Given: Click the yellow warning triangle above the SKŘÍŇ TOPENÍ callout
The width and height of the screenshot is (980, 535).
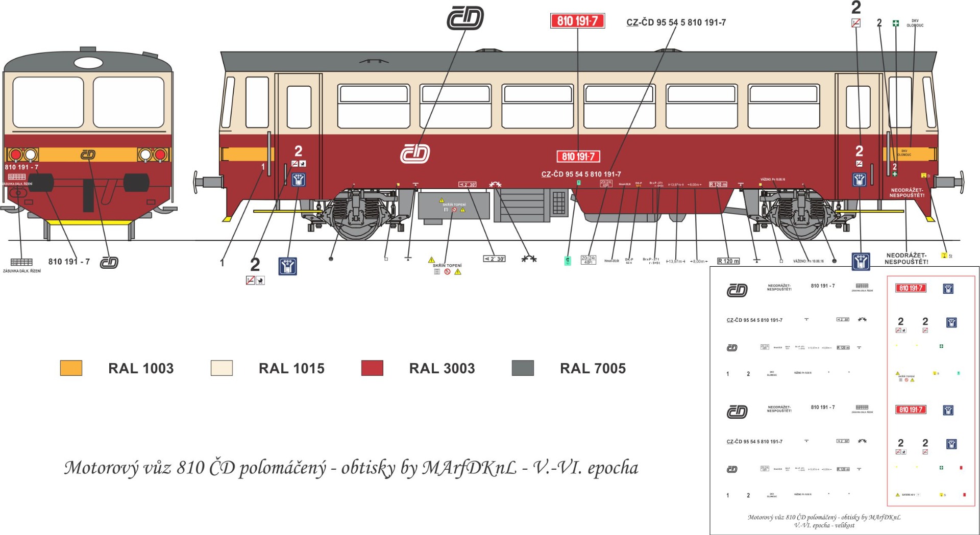Looking at the screenshot, I should (431, 260).
